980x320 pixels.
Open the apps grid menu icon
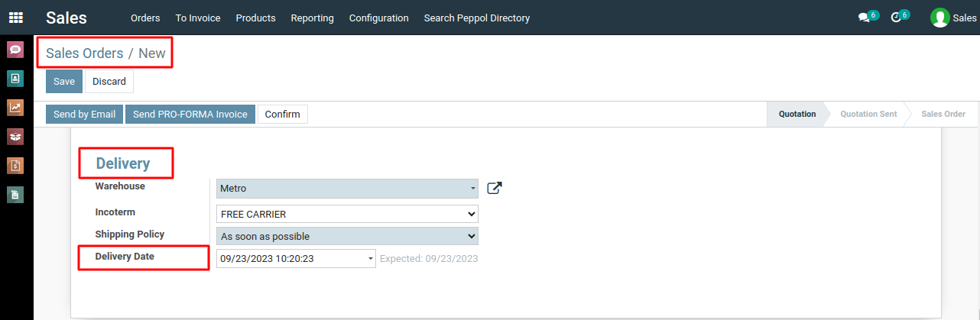pos(15,18)
